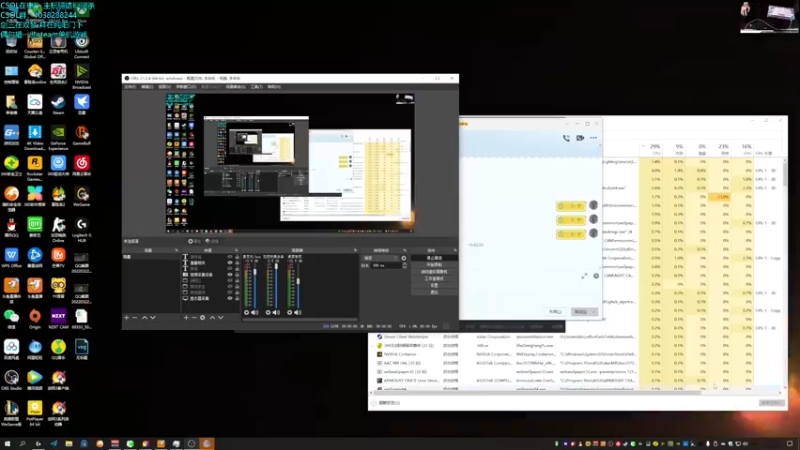Open taskbar search magnifier

pos(22,444)
